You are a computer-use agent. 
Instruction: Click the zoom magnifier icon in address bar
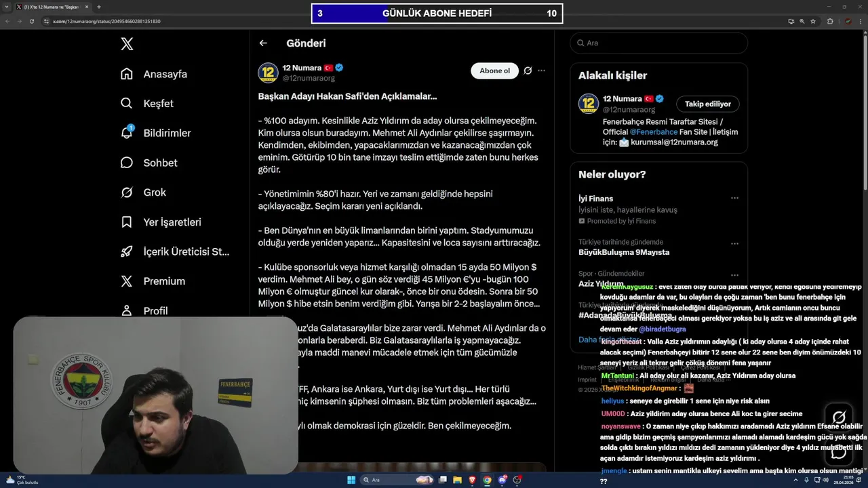point(802,21)
